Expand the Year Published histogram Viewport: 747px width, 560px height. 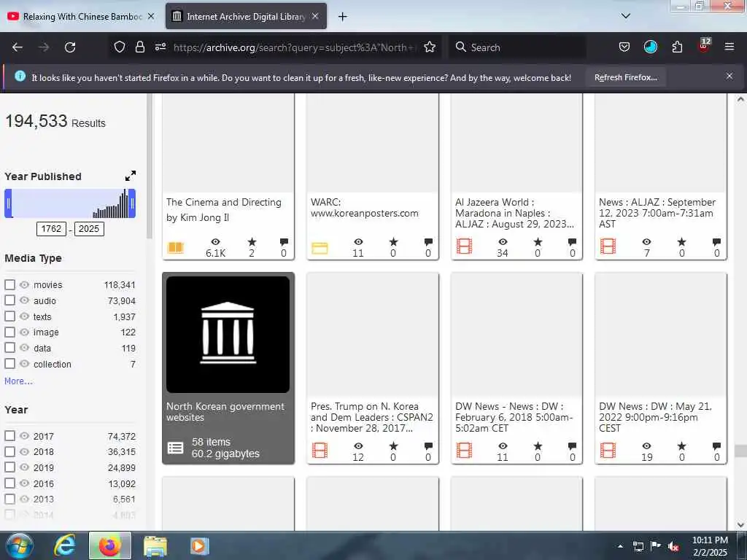pos(130,176)
